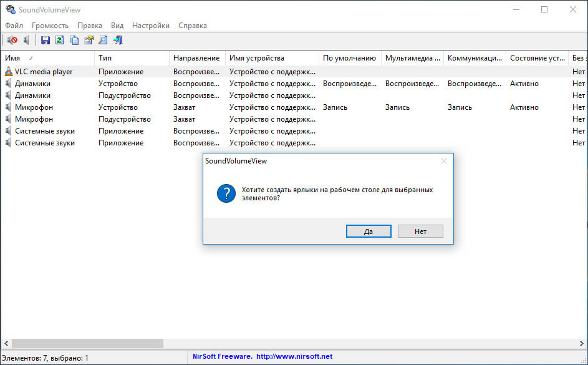The width and height of the screenshot is (588, 365).
Task: Click the scrollbar left arrow
Action: point(6,343)
